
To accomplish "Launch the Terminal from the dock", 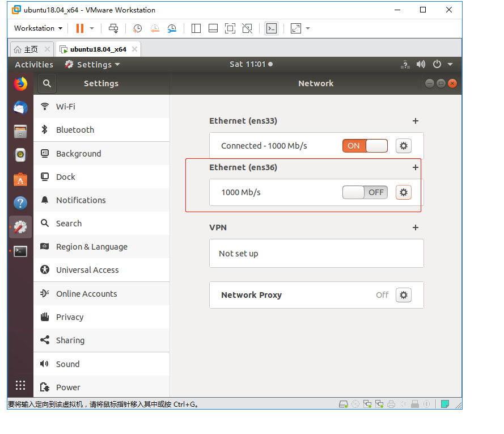I will [20, 251].
